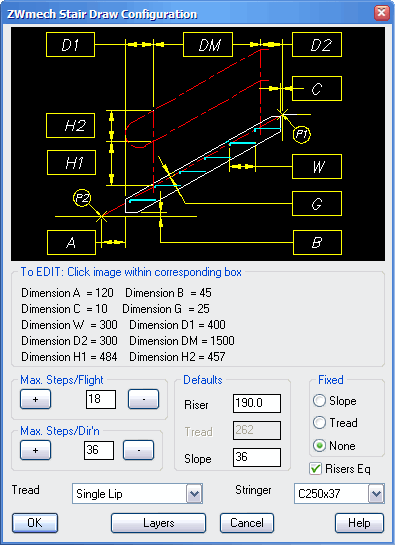
Task: Increase Max. Steps/Flight with plus button
Action: pos(35,399)
